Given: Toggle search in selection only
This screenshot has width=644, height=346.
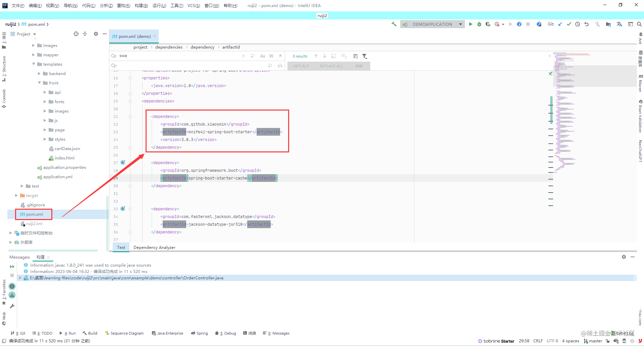Looking at the screenshot, I should coord(333,56).
